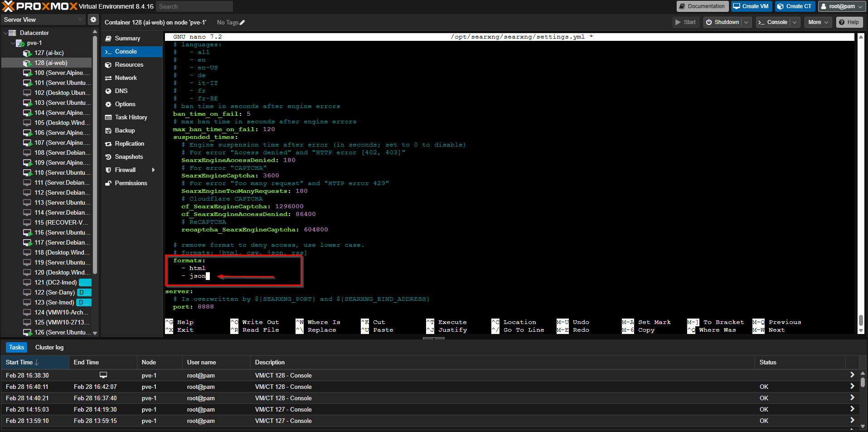Click the pencil icon to edit tags
The image size is (868, 432).
click(x=242, y=23)
